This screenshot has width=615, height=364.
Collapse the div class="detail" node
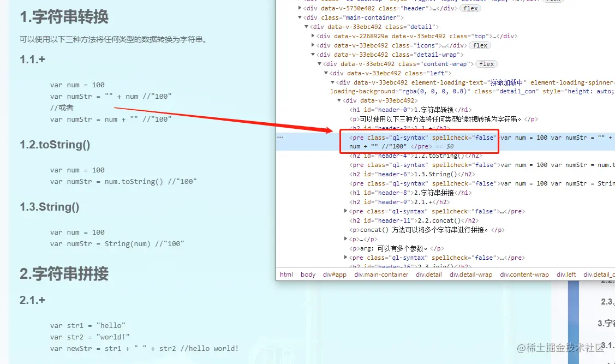[x=306, y=27]
